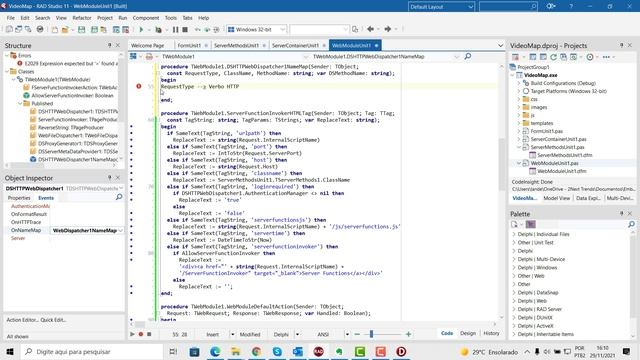Click the macro play button in status bar
Viewport: 640px width, 360px height.
132,334
